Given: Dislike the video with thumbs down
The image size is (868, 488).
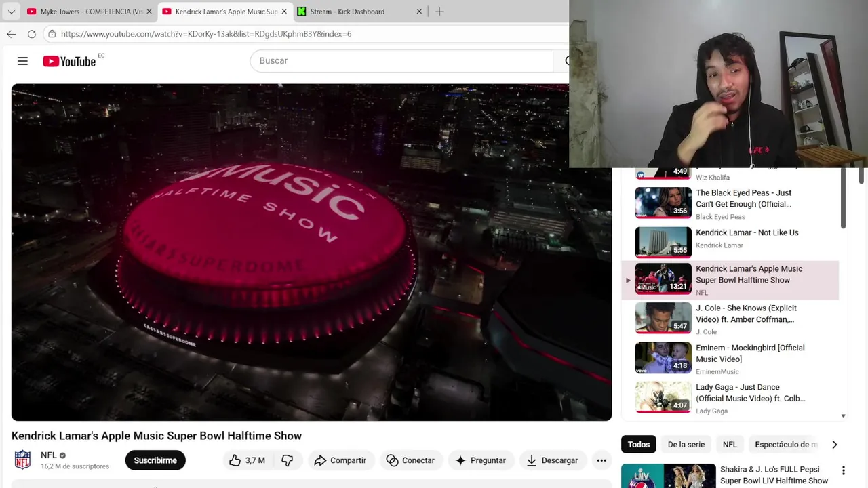Looking at the screenshot, I should click(288, 460).
